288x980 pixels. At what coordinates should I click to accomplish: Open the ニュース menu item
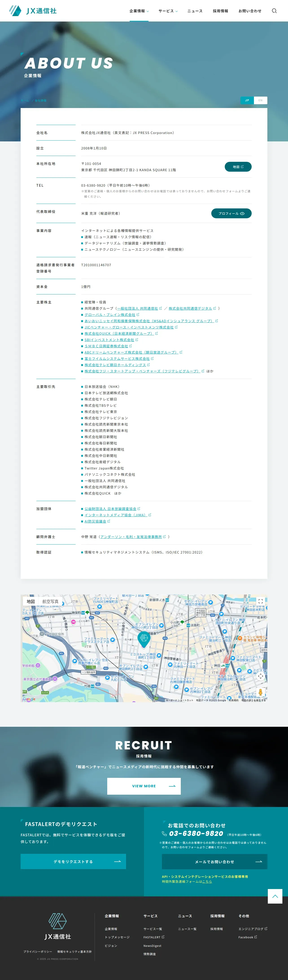[195, 11]
